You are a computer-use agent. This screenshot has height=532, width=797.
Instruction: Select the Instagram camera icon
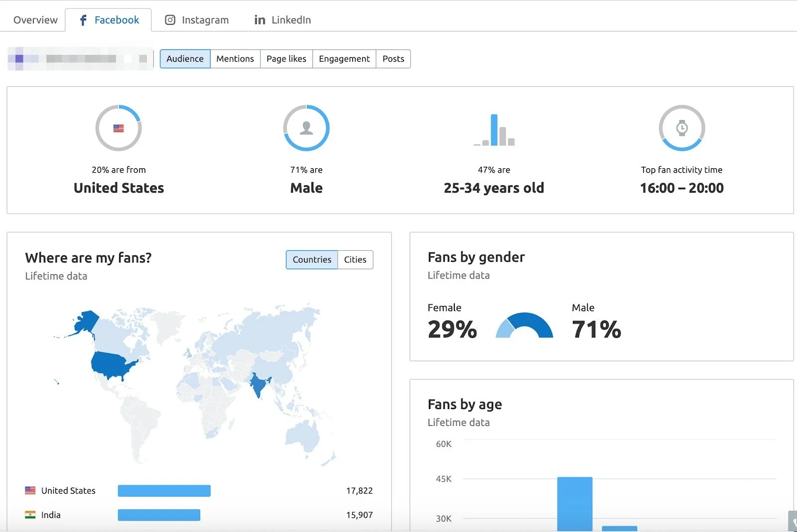[169, 20]
